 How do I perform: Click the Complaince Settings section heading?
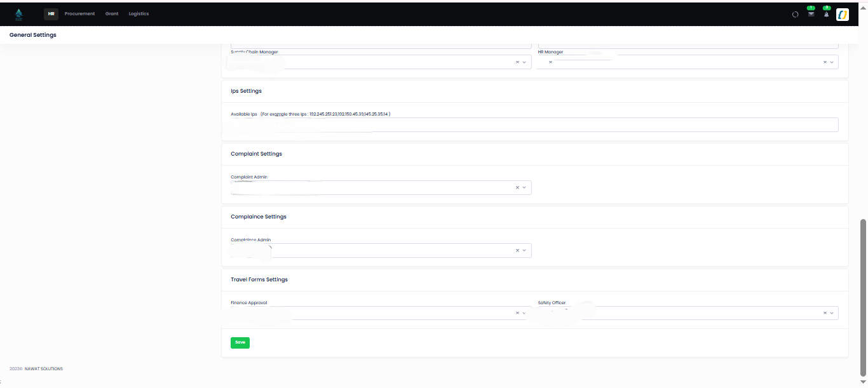259,217
